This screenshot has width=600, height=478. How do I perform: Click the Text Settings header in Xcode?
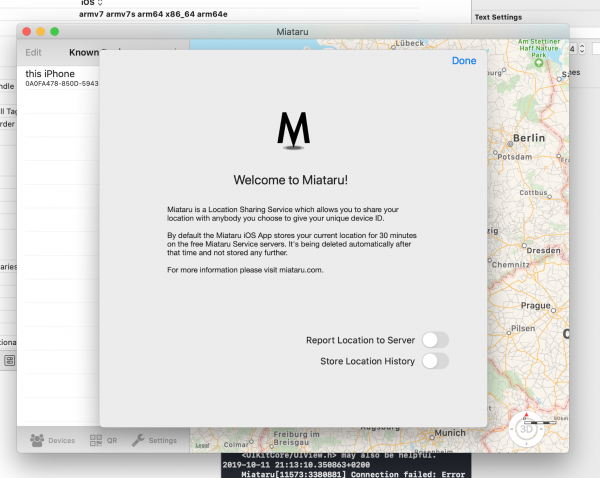pos(498,17)
